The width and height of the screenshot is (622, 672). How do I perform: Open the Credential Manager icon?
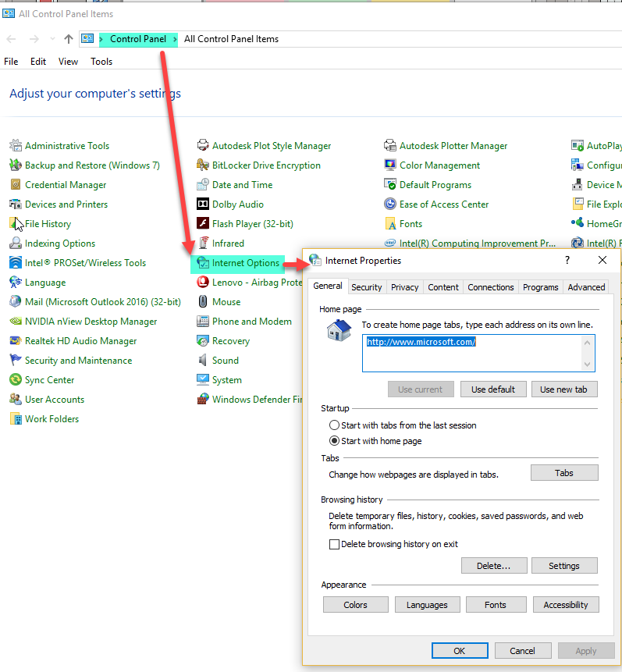[x=16, y=185]
